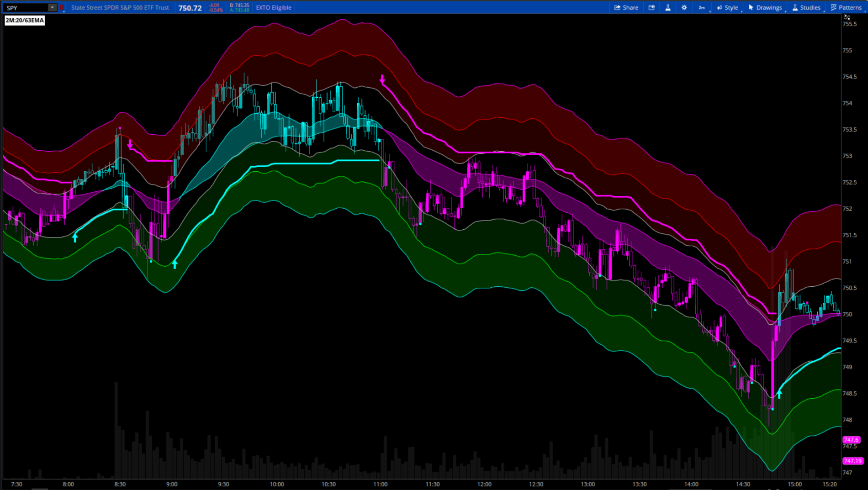
Task: Click the -0.54% percent change value
Action: tap(216, 10)
